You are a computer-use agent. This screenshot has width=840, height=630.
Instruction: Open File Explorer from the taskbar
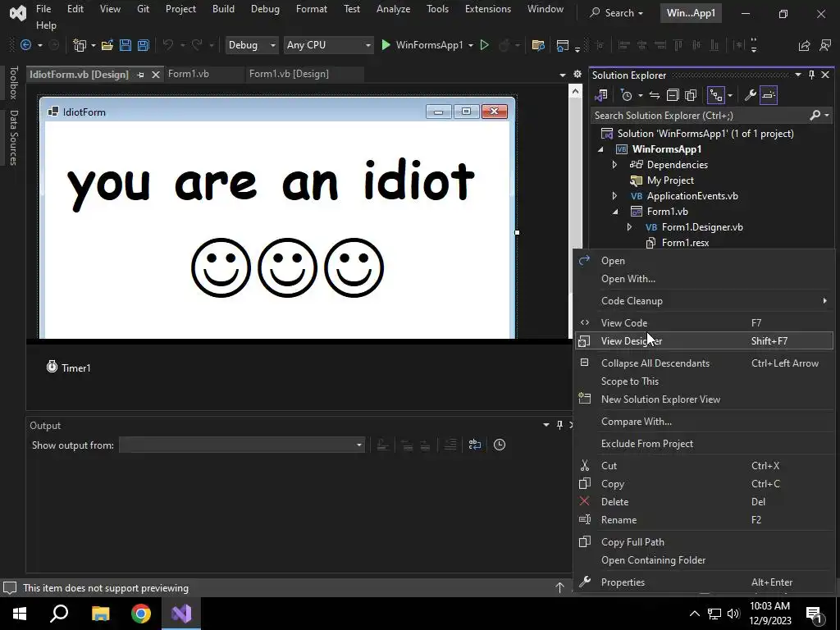(x=100, y=614)
